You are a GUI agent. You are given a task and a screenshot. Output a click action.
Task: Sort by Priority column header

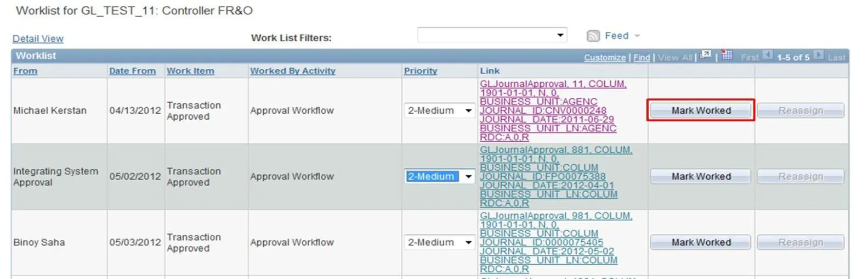click(421, 71)
